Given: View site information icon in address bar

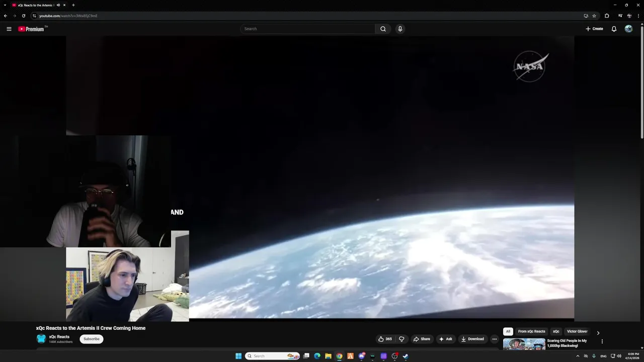Looking at the screenshot, I should (34, 16).
